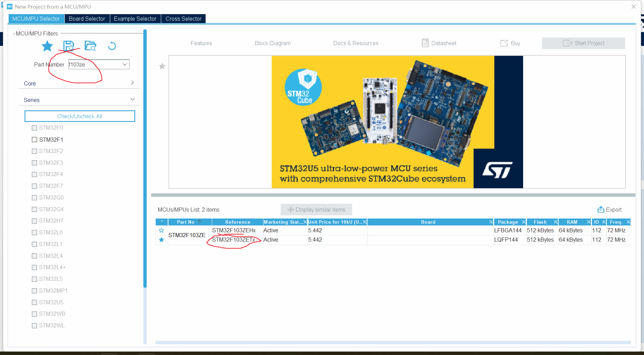The height and width of the screenshot is (355, 644).
Task: Open the Block Diagram view
Action: coord(273,43)
